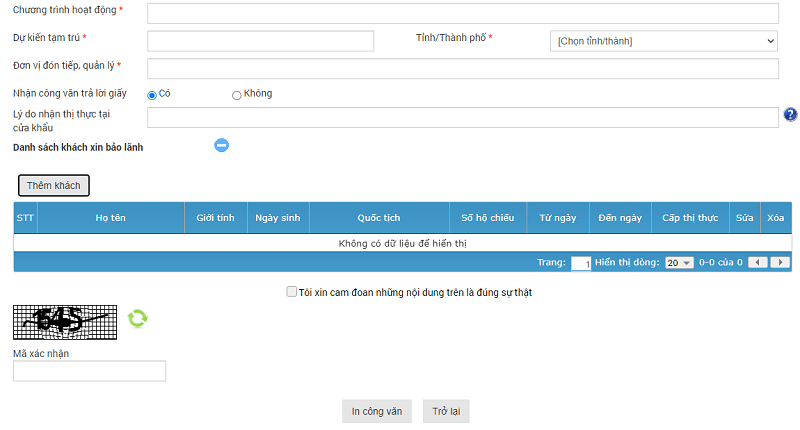Select the "Không" radio button

pos(237,95)
